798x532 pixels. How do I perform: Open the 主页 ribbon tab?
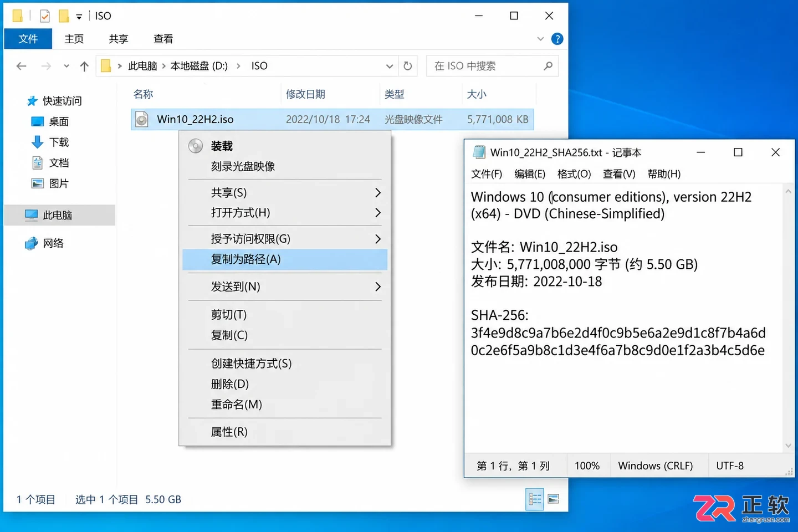tap(74, 39)
